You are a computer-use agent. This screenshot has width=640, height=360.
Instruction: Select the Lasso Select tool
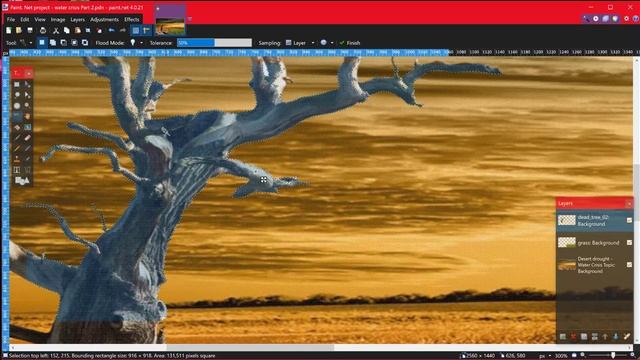[17, 95]
